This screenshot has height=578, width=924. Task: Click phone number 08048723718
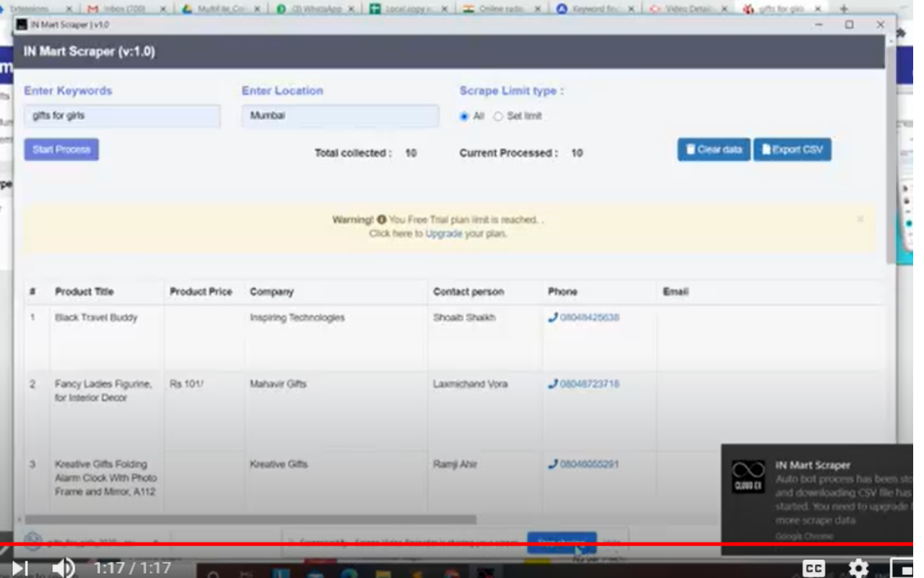click(590, 384)
